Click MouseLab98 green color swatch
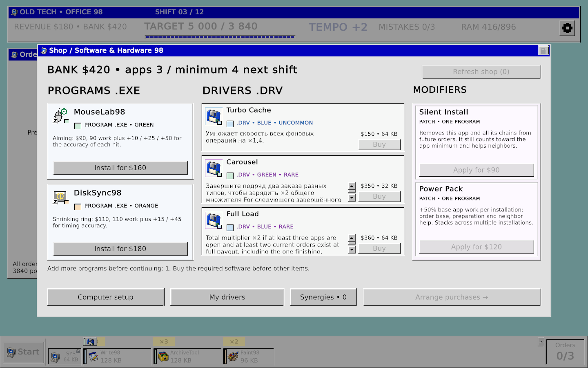This screenshot has width=588, height=368. click(x=78, y=126)
